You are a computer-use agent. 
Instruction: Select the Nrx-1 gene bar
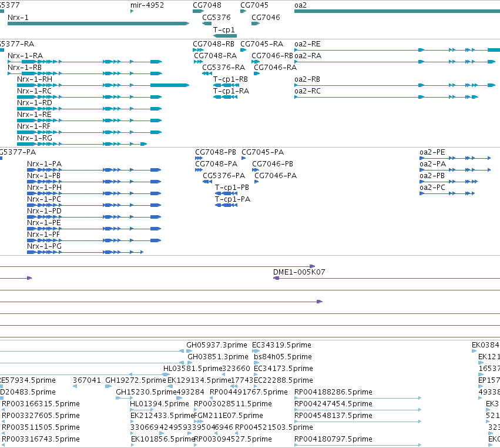(x=98, y=24)
